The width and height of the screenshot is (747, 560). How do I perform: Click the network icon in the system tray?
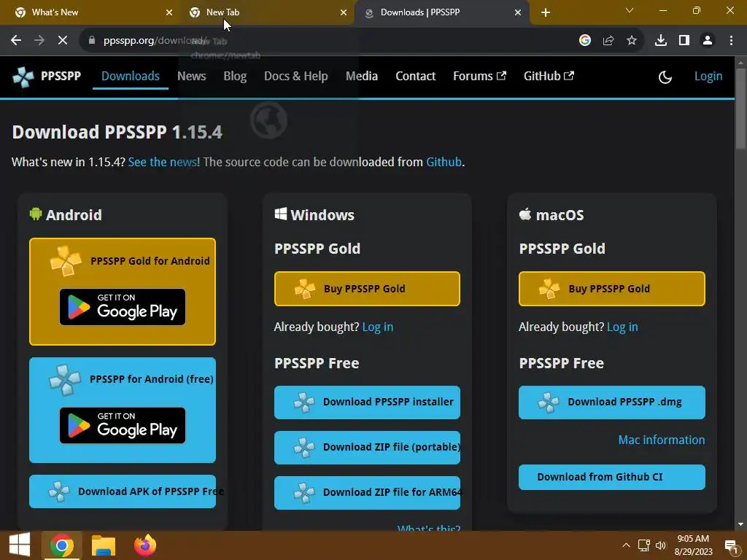643,545
